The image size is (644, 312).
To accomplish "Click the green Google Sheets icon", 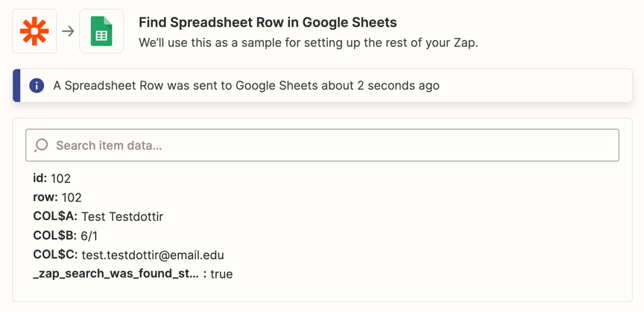I will (101, 31).
